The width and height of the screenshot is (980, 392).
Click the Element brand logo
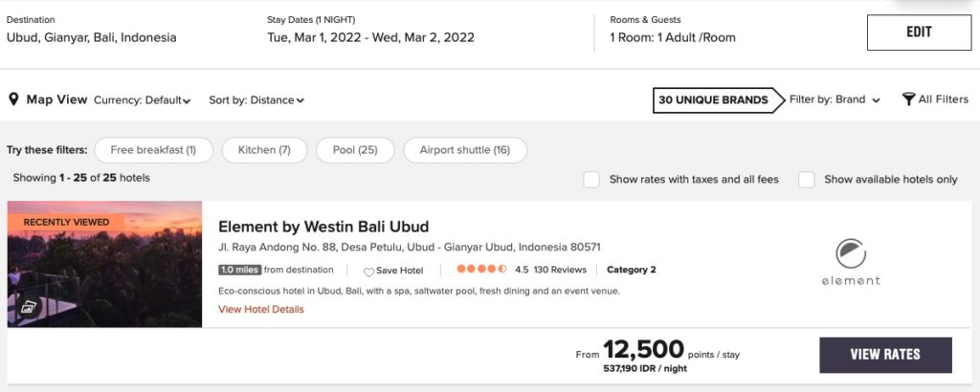tap(851, 263)
